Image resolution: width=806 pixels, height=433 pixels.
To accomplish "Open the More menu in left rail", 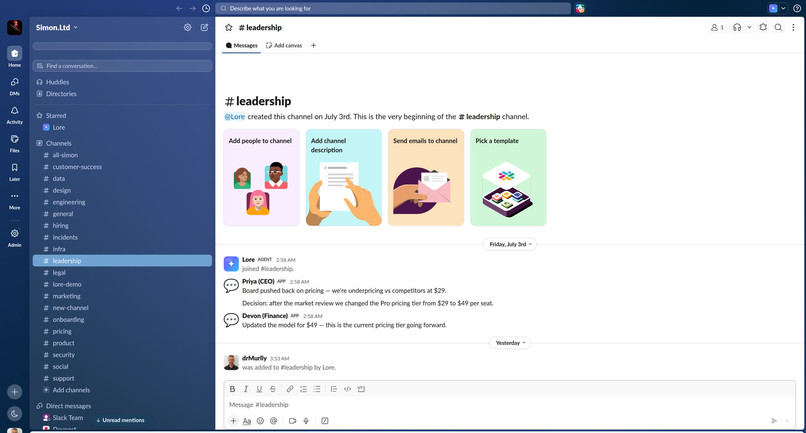I will pyautogui.click(x=14, y=201).
